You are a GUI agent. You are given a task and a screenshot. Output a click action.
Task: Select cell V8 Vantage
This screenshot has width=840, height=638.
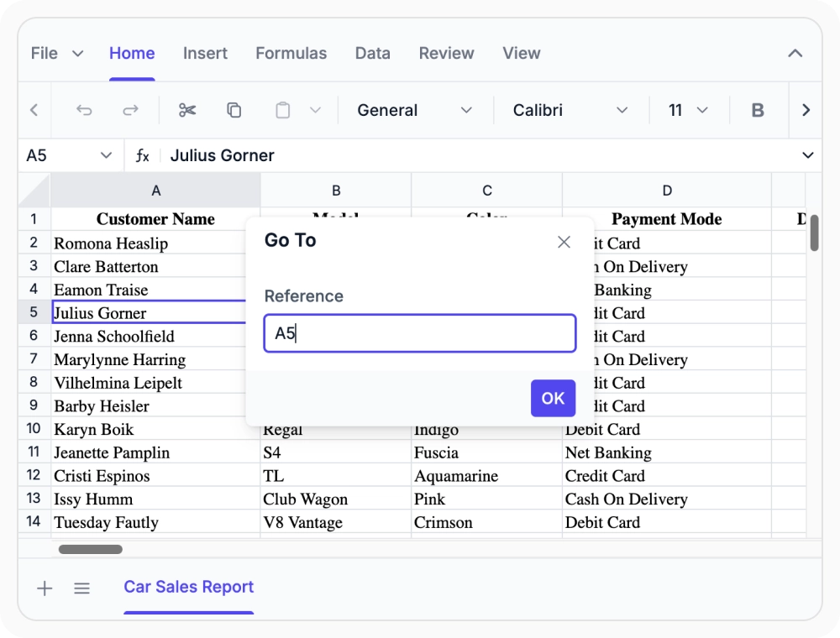click(336, 522)
